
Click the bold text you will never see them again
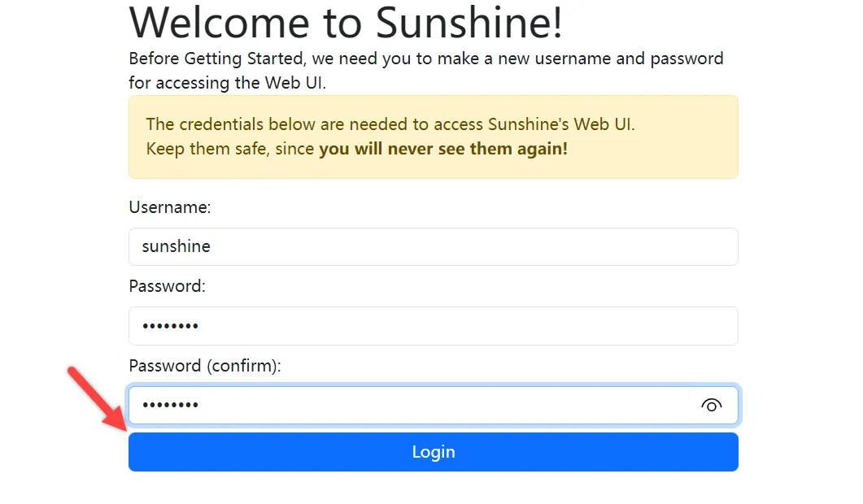(443, 149)
